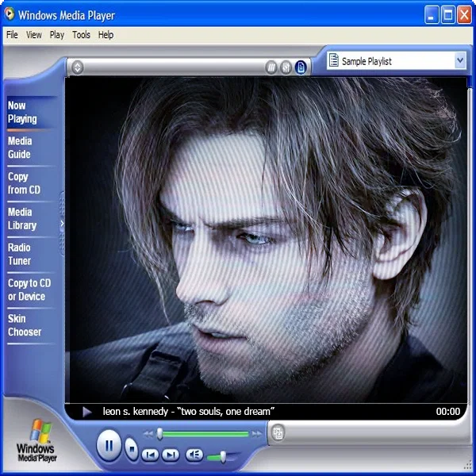This screenshot has height=476, width=476.
Task: Open the Skin Chooser
Action: 25,325
